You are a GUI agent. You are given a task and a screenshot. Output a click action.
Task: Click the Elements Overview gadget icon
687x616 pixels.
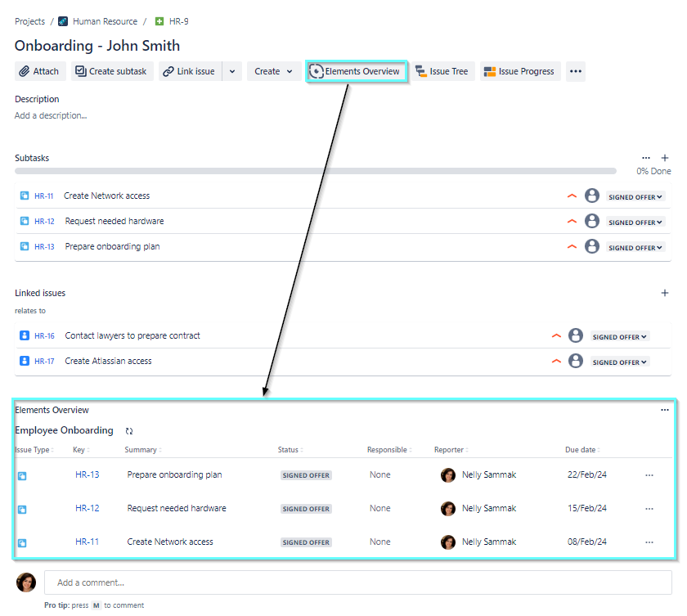tap(317, 71)
